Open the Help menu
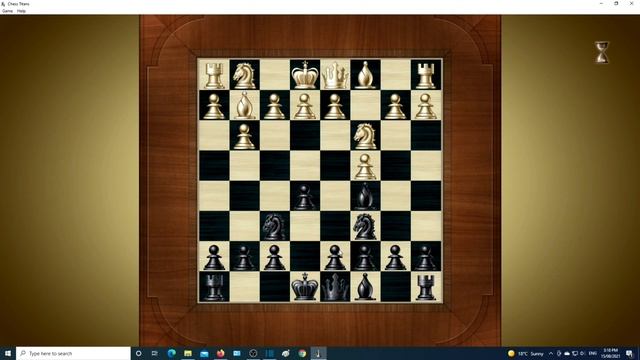 point(21,11)
